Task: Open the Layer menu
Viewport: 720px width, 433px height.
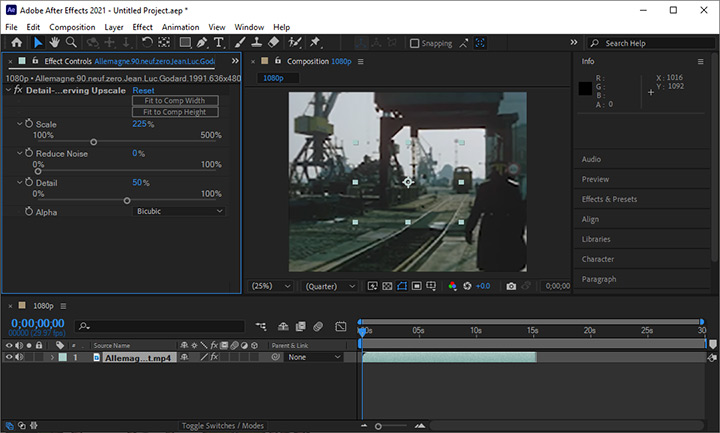Action: point(113,27)
